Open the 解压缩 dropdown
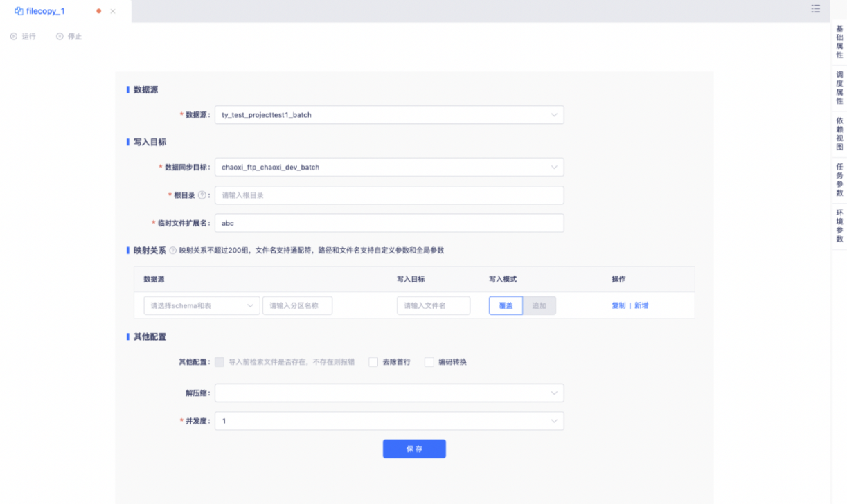847x504 pixels. [x=389, y=393]
